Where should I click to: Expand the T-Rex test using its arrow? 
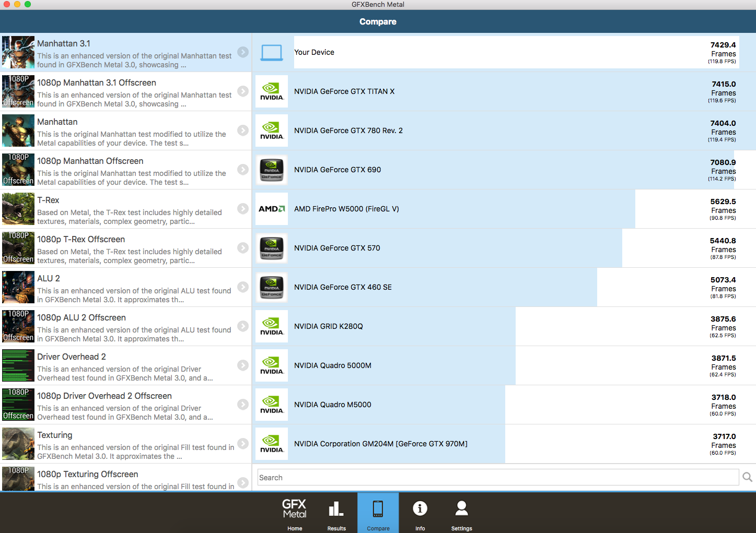click(x=242, y=209)
